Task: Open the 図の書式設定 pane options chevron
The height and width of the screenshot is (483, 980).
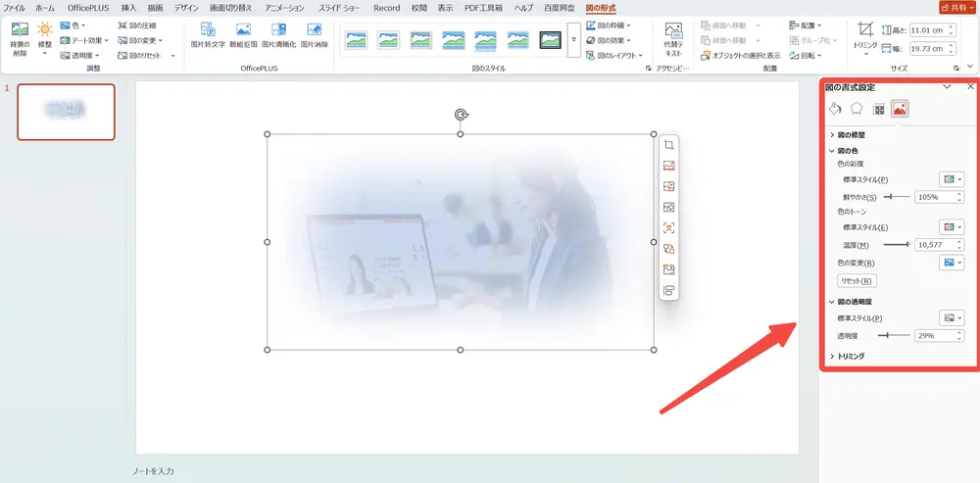Action: 947,87
